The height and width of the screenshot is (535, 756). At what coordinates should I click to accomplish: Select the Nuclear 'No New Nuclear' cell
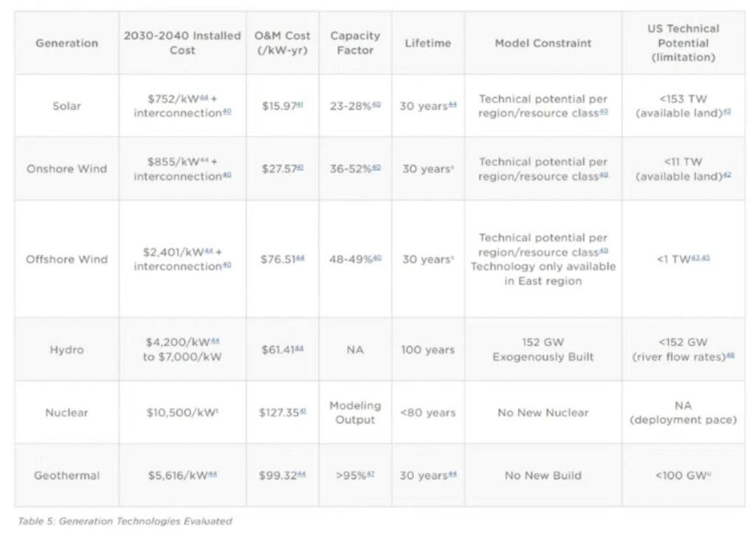click(543, 412)
